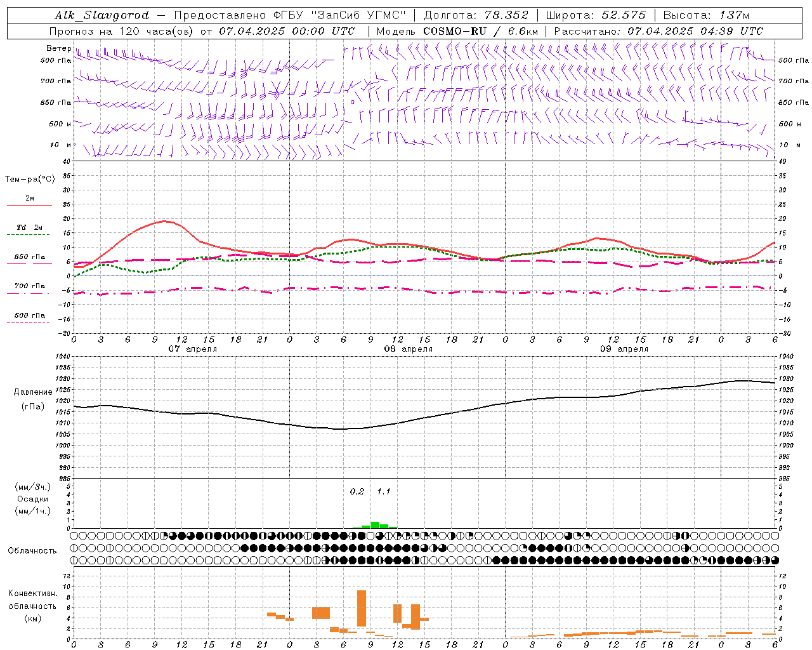
Task: Click Рассчитано: 07.04.2025 04:39 UTC timestamp
Action: coord(658,31)
